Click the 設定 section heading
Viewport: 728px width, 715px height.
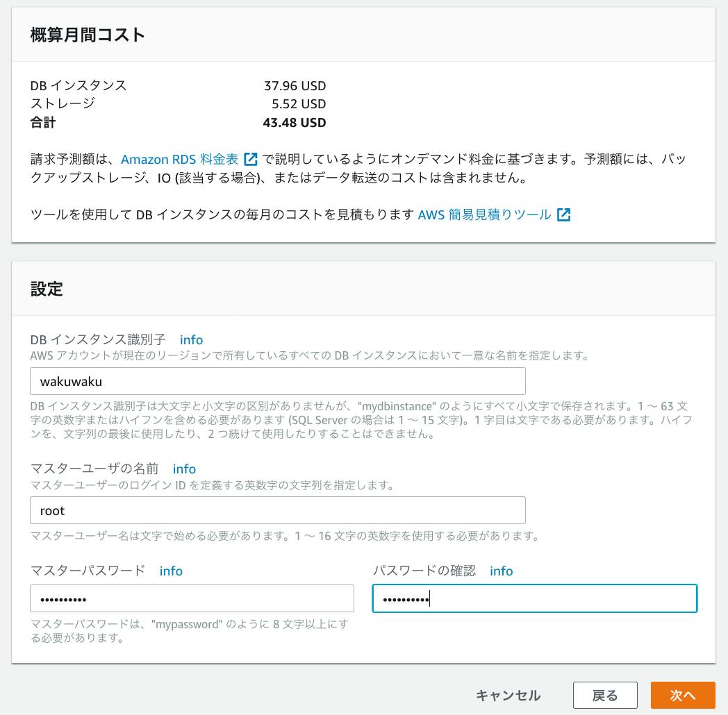[x=47, y=289]
